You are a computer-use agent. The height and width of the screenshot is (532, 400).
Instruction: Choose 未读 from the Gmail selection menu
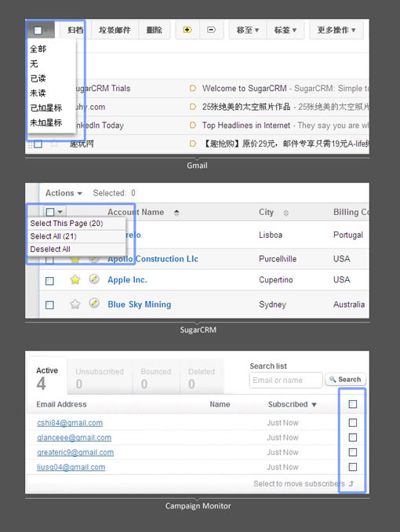pos(38,93)
